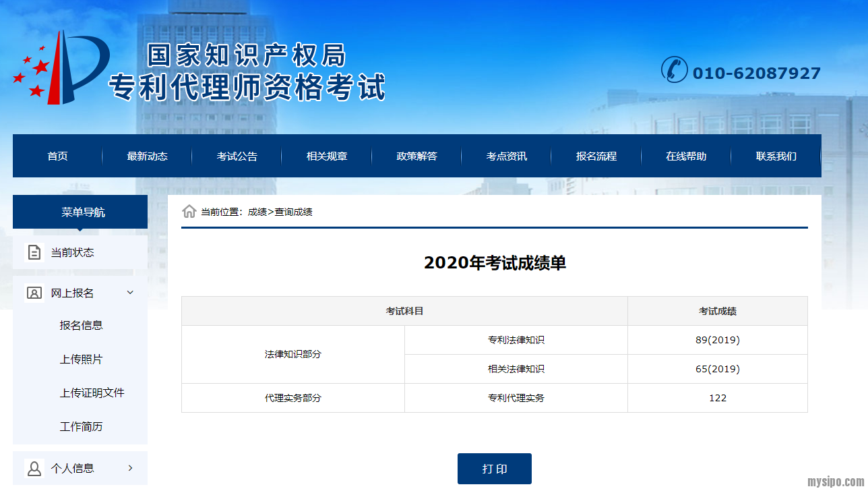868x491 pixels.
Task: Go to 工作简历 in the sidebar
Action: 81,426
